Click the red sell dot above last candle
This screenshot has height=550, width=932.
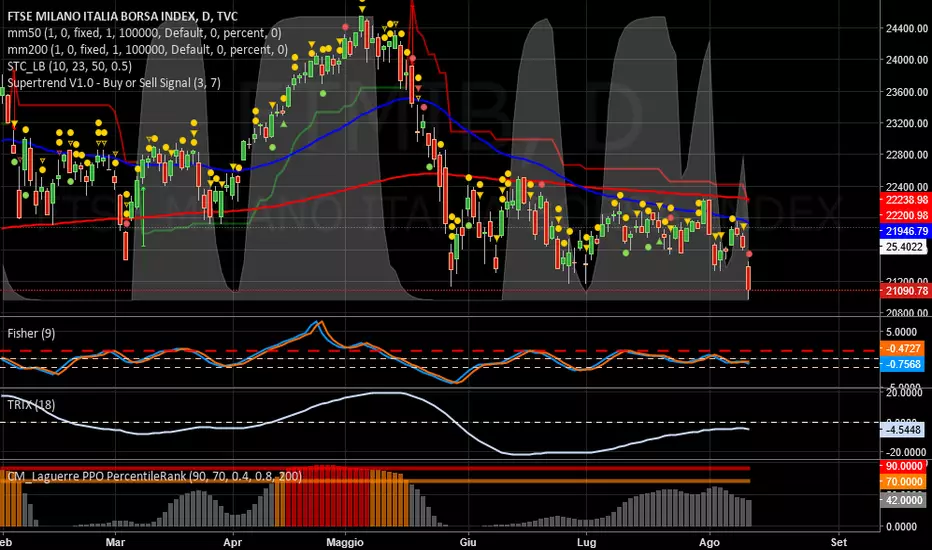(x=749, y=254)
